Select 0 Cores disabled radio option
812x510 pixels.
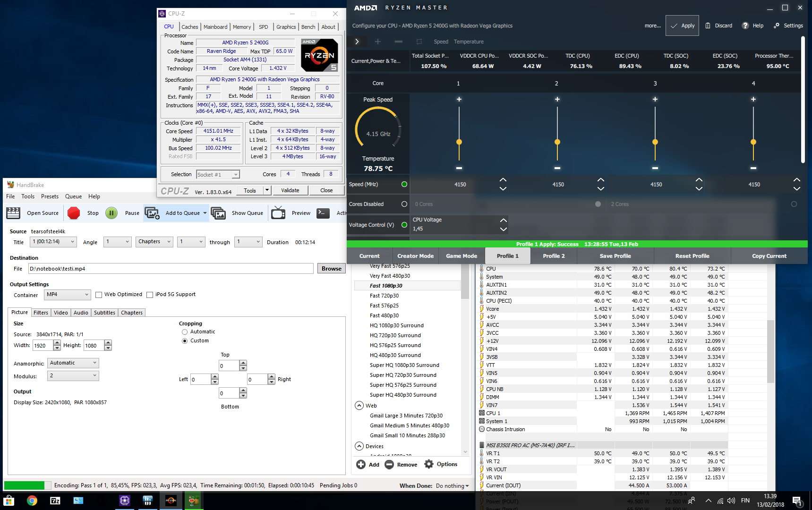(x=598, y=204)
